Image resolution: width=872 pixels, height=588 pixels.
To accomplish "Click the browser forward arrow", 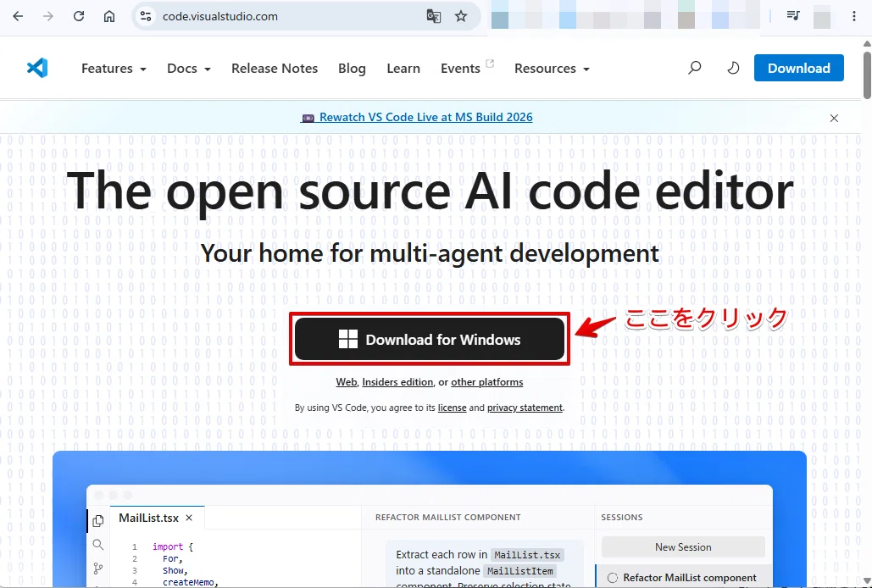I will point(48,16).
